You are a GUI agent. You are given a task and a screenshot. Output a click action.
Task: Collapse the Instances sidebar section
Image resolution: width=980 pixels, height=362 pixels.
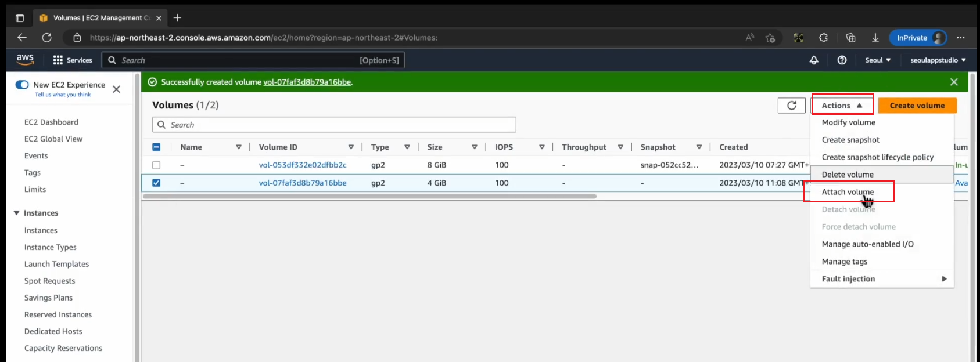(17, 213)
